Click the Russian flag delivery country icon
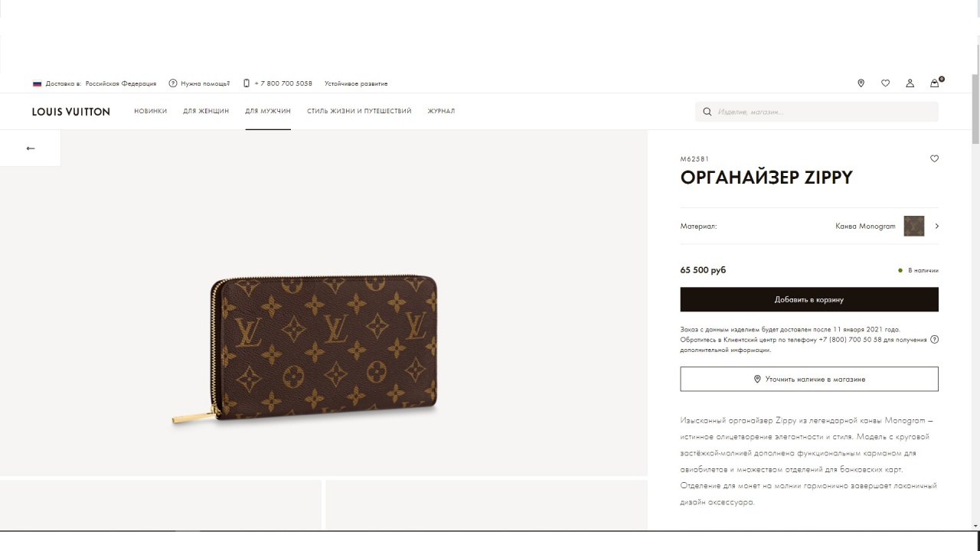The width and height of the screenshot is (980, 551). point(37,83)
